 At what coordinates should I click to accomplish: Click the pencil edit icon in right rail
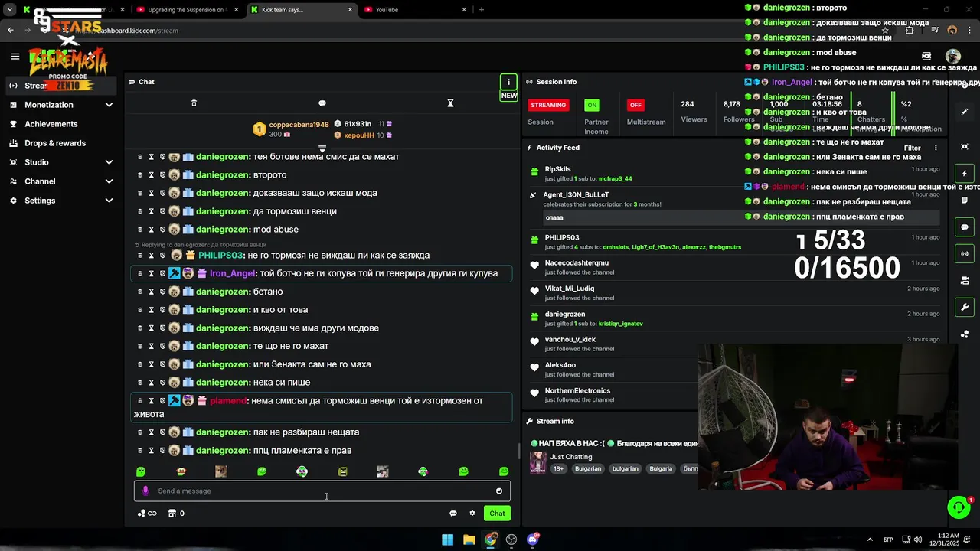point(965,112)
